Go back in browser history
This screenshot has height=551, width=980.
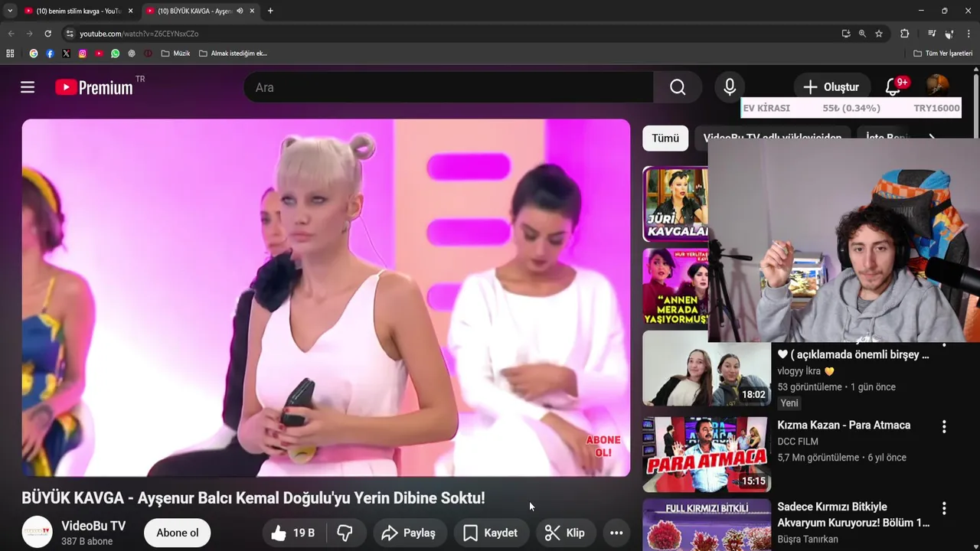(11, 34)
